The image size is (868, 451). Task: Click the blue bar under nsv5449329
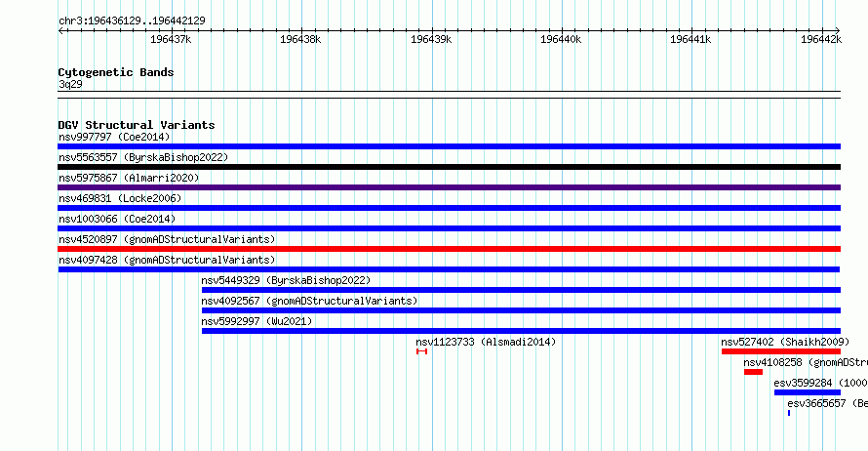pos(521,290)
